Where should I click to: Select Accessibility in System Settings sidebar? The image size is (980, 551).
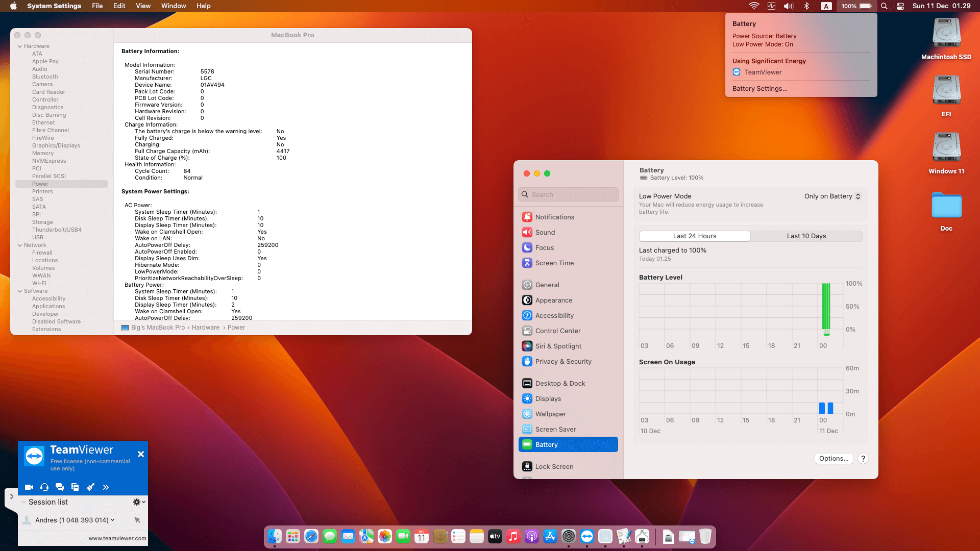tap(568, 315)
